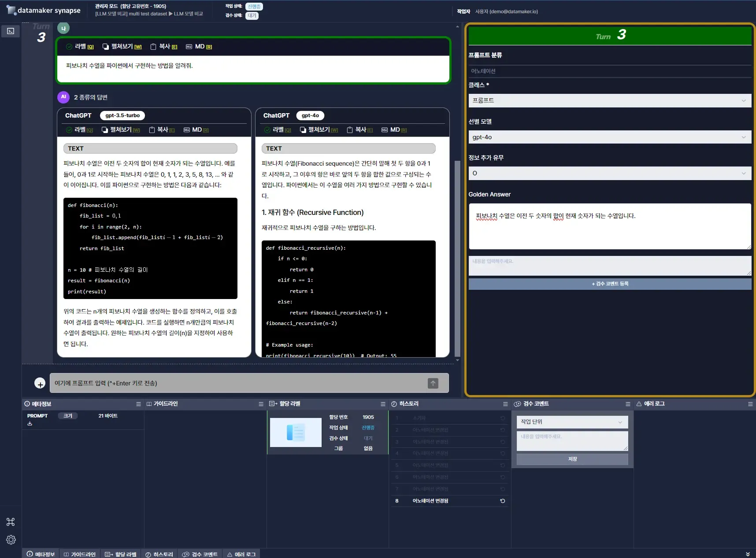Select the 에러 로그 bottom tab
Screen dimensions: 756x558
point(241,554)
